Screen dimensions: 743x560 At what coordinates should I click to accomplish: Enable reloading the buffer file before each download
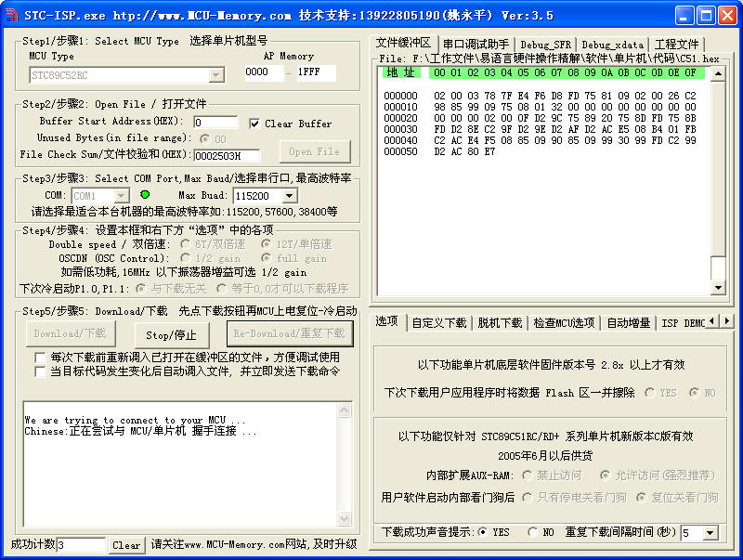40,357
